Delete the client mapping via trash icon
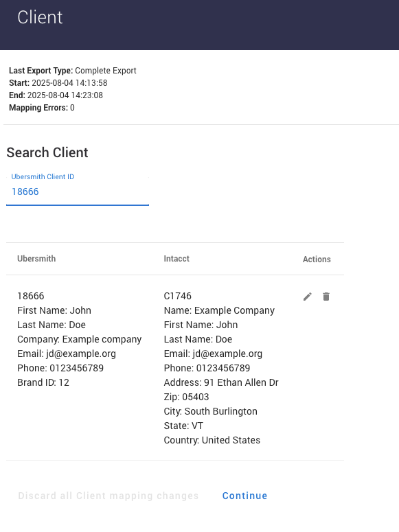The width and height of the screenshot is (399, 532). tap(326, 297)
